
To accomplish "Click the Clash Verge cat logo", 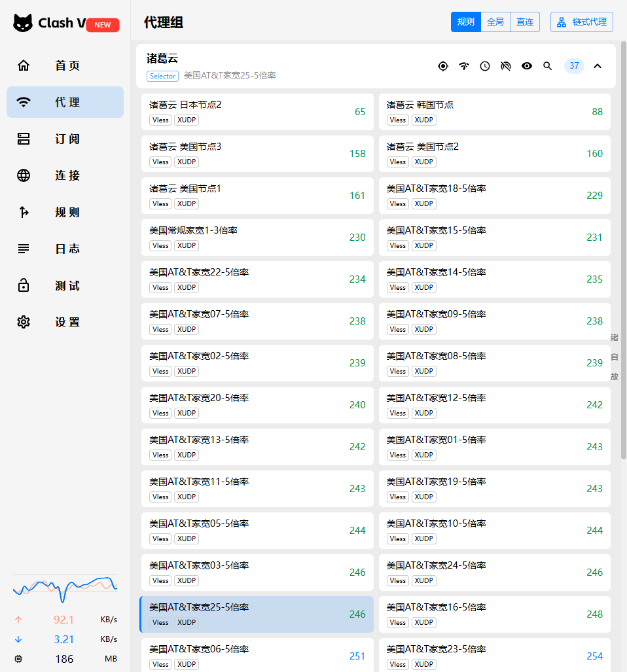I will tap(23, 23).
